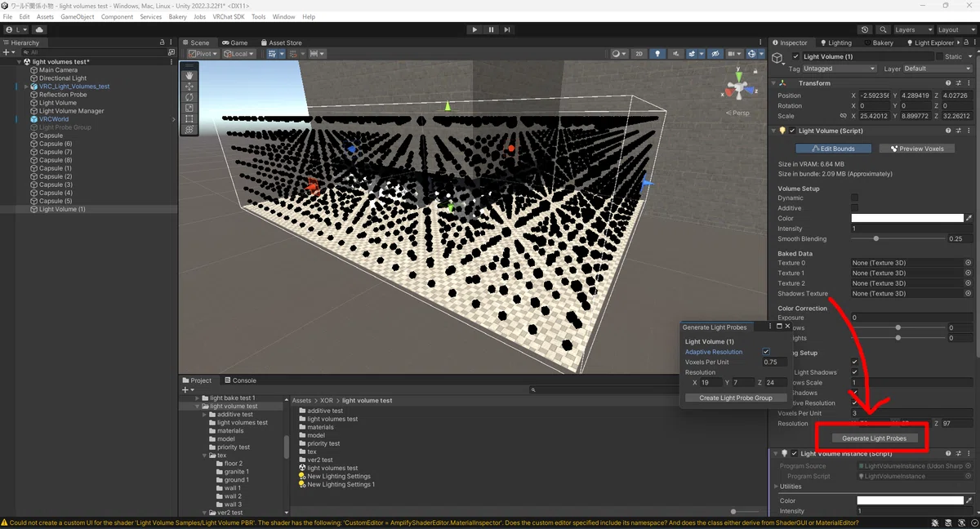The width and height of the screenshot is (980, 529).
Task: Toggle scene audio icon
Action: click(677, 54)
